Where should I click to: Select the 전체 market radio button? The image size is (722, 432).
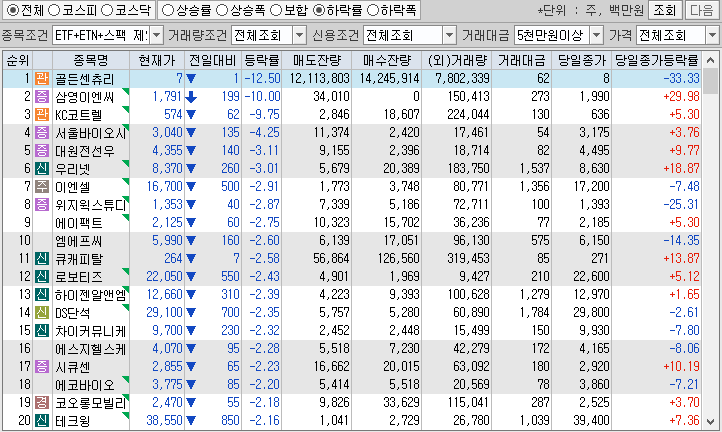tap(13, 10)
